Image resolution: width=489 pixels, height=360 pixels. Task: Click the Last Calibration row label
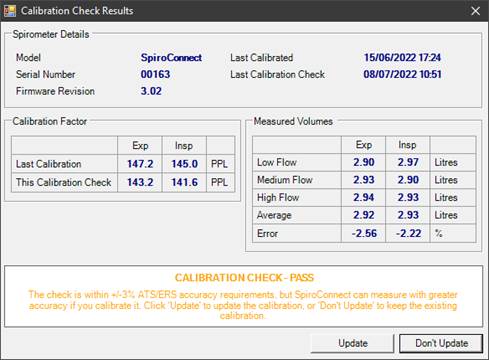pos(49,164)
